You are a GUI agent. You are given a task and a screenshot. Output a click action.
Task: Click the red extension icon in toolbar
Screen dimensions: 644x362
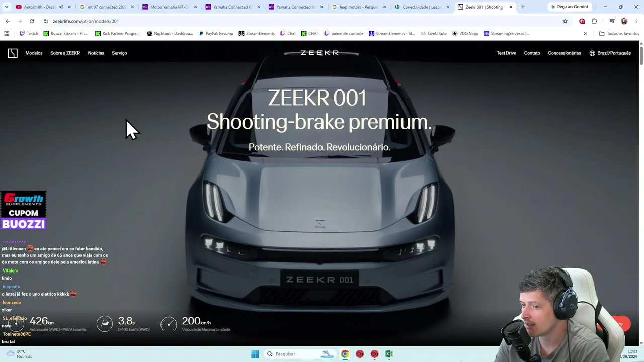(582, 21)
